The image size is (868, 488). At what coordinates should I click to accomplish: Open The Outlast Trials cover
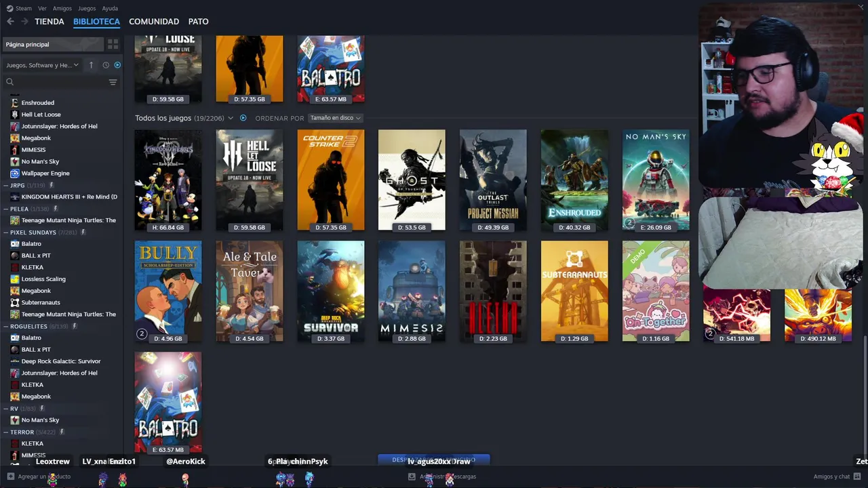[x=493, y=180]
